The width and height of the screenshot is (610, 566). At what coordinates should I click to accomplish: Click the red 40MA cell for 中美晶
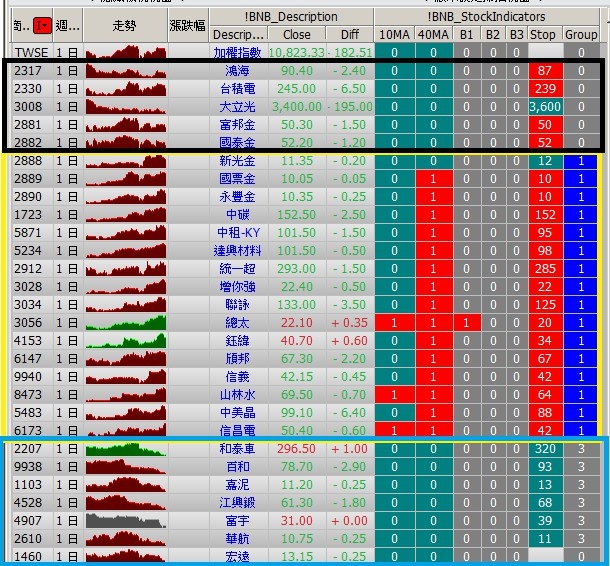[x=434, y=412]
